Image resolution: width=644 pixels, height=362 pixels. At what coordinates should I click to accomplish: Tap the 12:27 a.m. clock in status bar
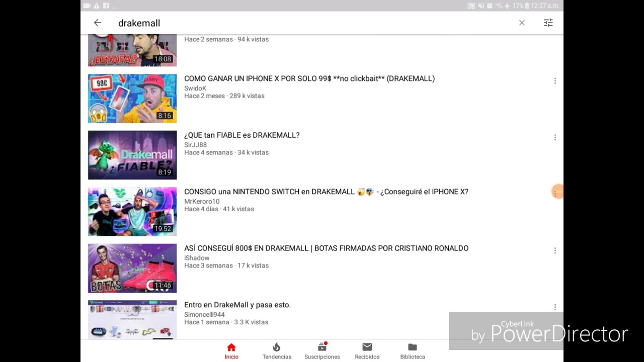click(x=544, y=6)
